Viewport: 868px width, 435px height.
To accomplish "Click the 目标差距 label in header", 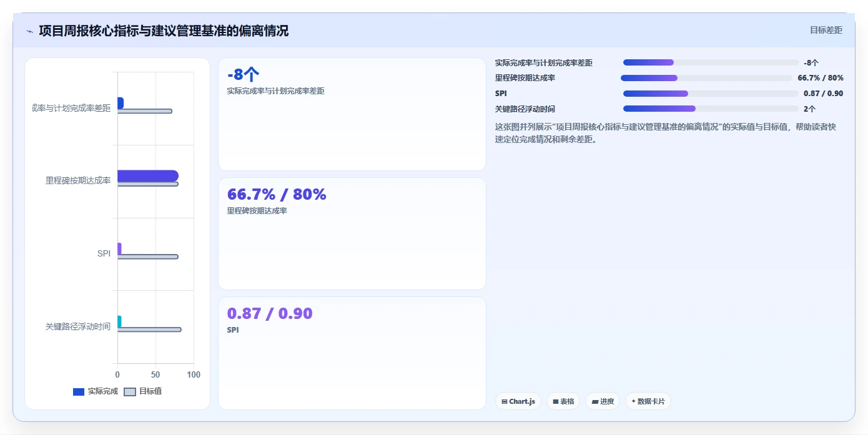I will [826, 30].
